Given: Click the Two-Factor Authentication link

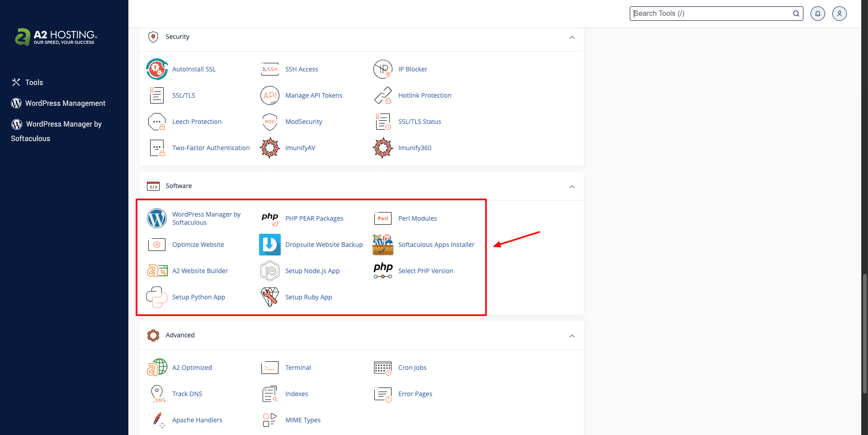Looking at the screenshot, I should (211, 148).
